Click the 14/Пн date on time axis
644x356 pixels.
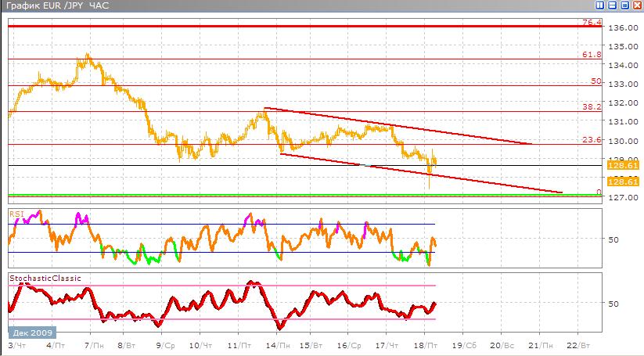pyautogui.click(x=273, y=345)
